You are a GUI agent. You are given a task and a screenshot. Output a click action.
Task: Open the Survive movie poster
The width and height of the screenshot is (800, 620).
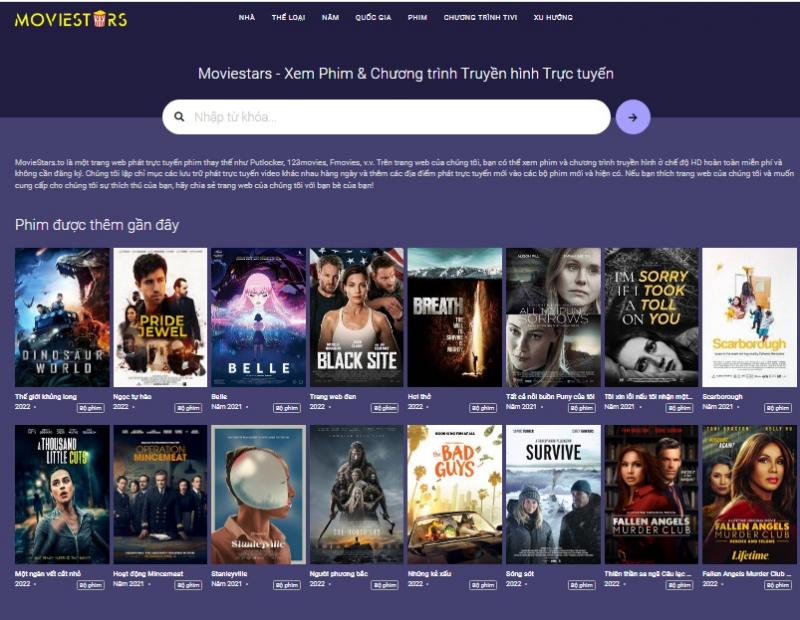553,494
